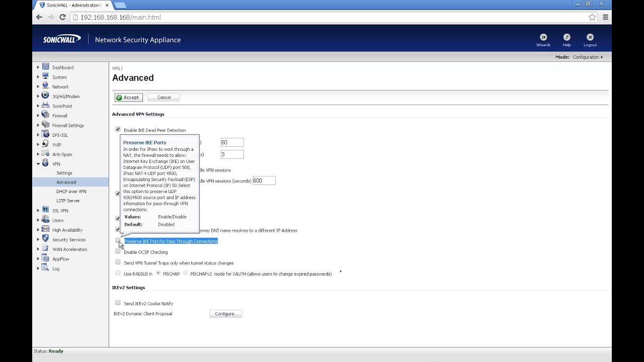The image size is (644, 362).
Task: Click the idle VPN sessions field showing 600
Action: coord(264,180)
